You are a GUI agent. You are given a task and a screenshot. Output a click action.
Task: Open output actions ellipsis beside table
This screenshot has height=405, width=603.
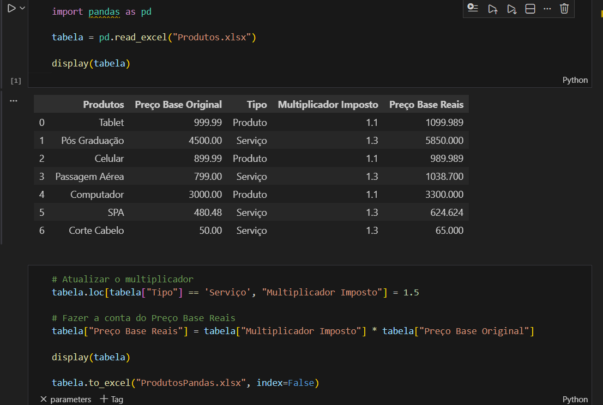tap(13, 101)
